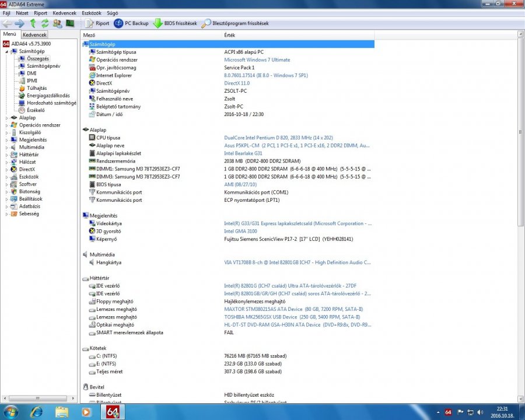Screen dimensions: 525x420
Task: Switch to the Menü tab
Action: coord(10,34)
